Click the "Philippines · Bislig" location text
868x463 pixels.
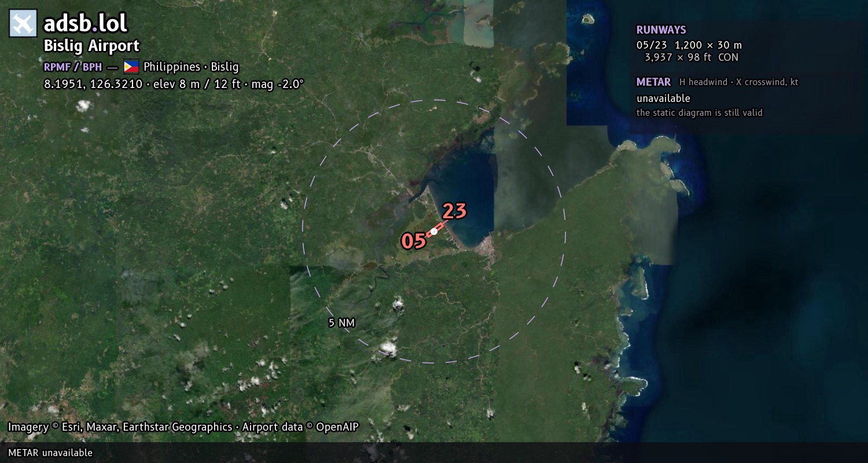pyautogui.click(x=191, y=67)
